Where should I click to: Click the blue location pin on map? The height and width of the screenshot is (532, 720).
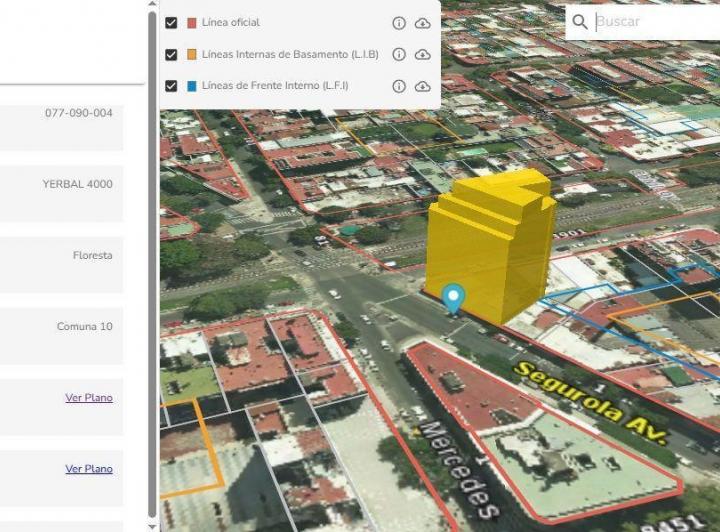pyautogui.click(x=453, y=297)
